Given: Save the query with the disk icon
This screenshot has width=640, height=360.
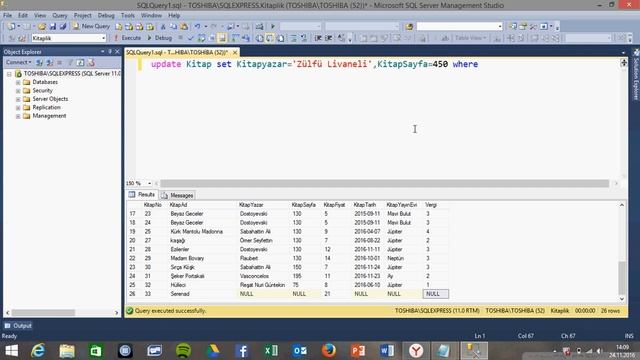Looking at the screenshot, I should [53, 27].
